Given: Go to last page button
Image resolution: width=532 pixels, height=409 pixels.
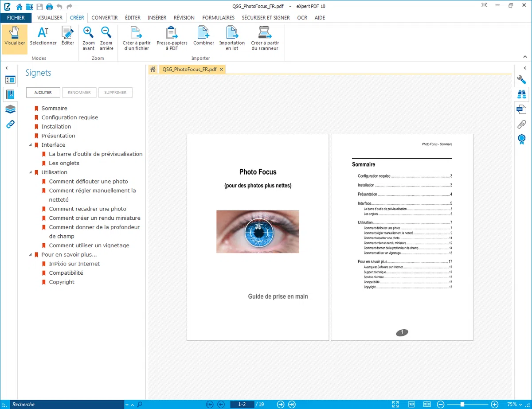Looking at the screenshot, I should pyautogui.click(x=292, y=404).
